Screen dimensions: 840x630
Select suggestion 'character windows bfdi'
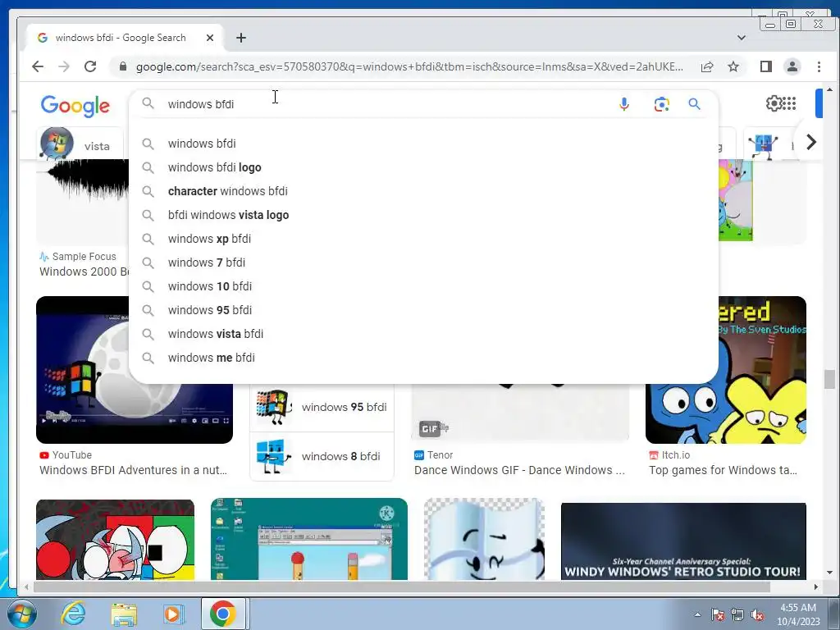pos(423,191)
